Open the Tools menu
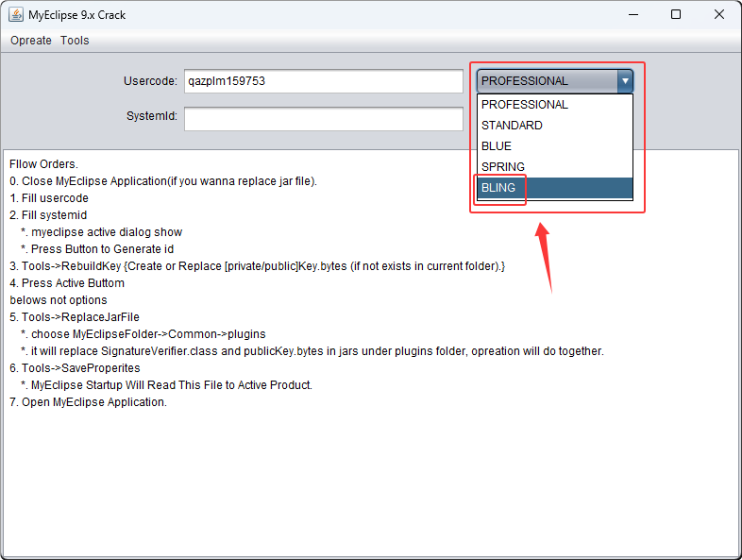The height and width of the screenshot is (560, 742). pyautogui.click(x=75, y=41)
